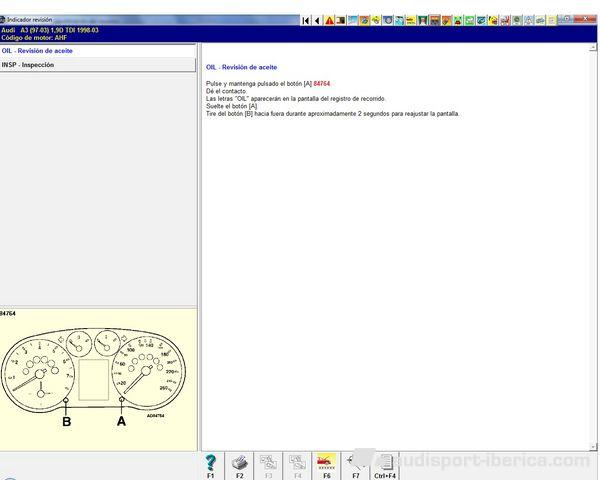Click the red 84764 reference link

coord(322,83)
